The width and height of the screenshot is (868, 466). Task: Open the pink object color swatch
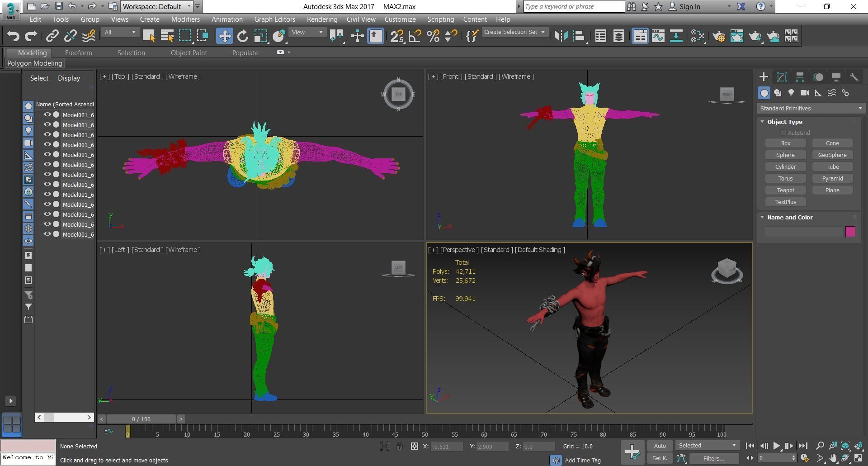point(850,232)
